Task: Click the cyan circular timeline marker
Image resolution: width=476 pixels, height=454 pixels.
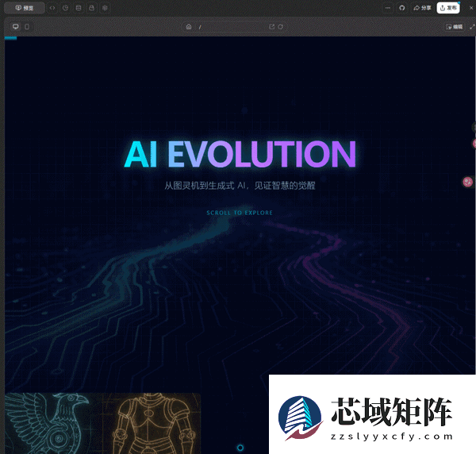Action: coord(240,448)
